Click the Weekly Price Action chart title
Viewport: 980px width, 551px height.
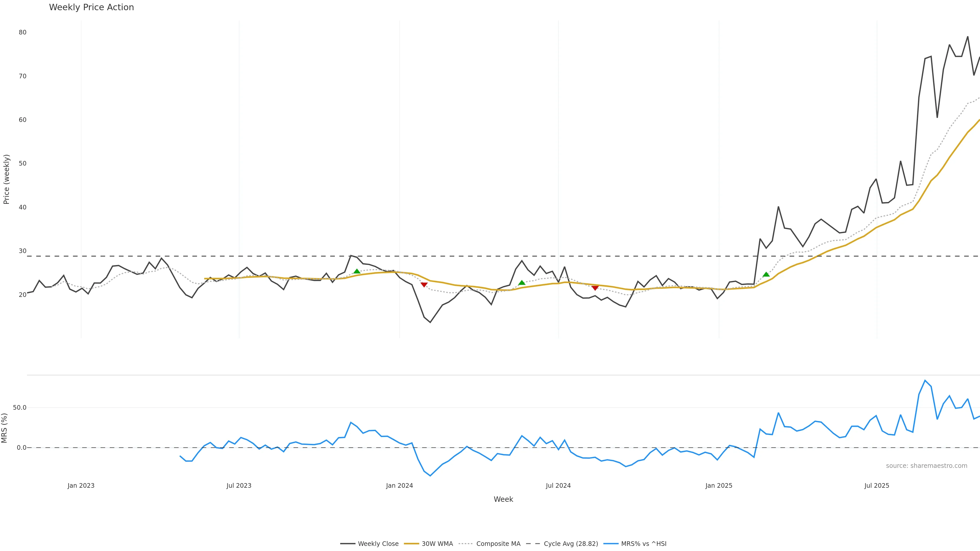click(x=91, y=7)
